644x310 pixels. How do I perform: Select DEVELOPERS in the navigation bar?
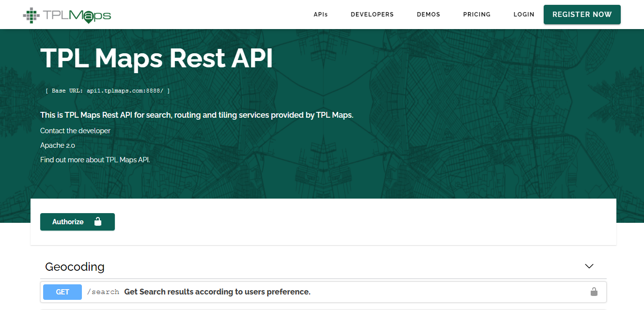(x=372, y=14)
